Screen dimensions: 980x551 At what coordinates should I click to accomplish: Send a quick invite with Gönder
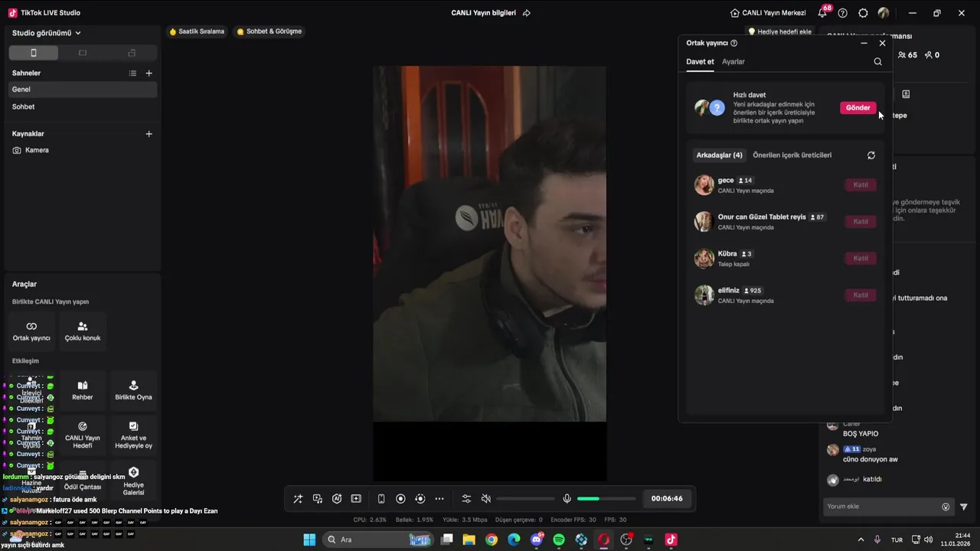pyautogui.click(x=857, y=108)
